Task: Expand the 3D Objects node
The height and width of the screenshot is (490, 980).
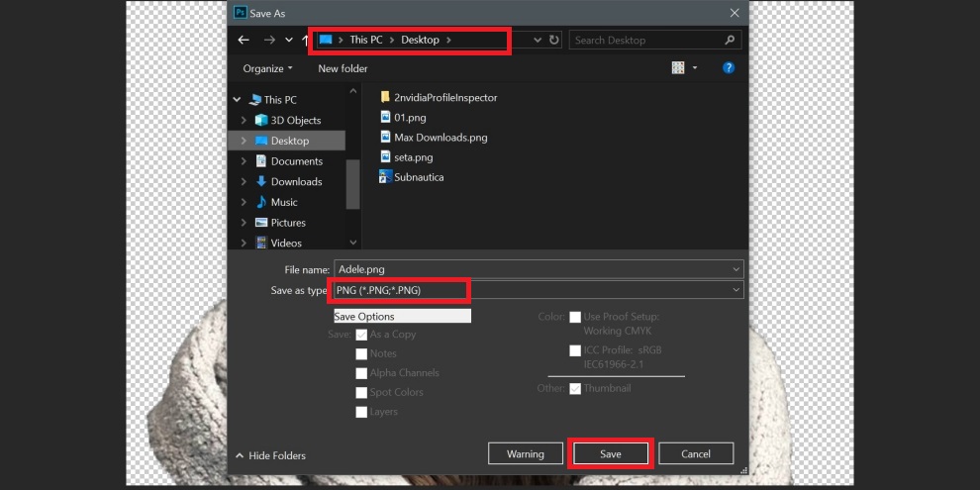Action: 244,120
